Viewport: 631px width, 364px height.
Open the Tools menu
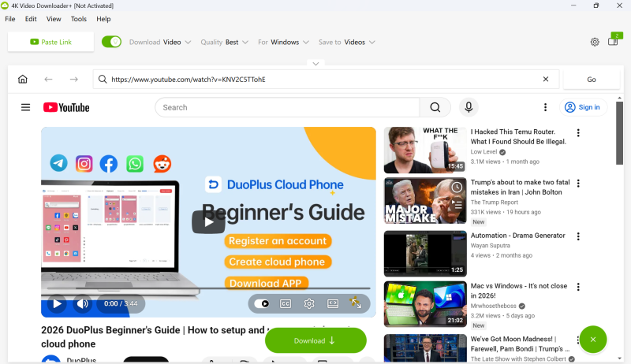[x=79, y=19]
